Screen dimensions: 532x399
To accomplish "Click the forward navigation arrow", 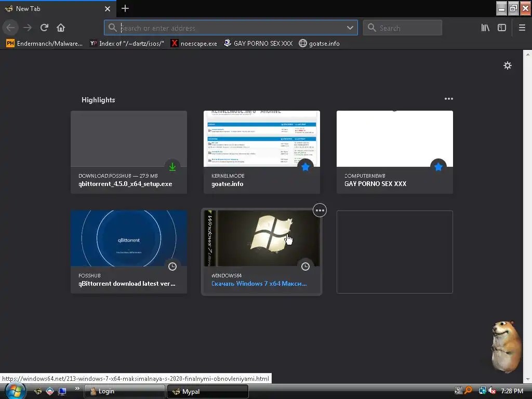I will click(28, 28).
